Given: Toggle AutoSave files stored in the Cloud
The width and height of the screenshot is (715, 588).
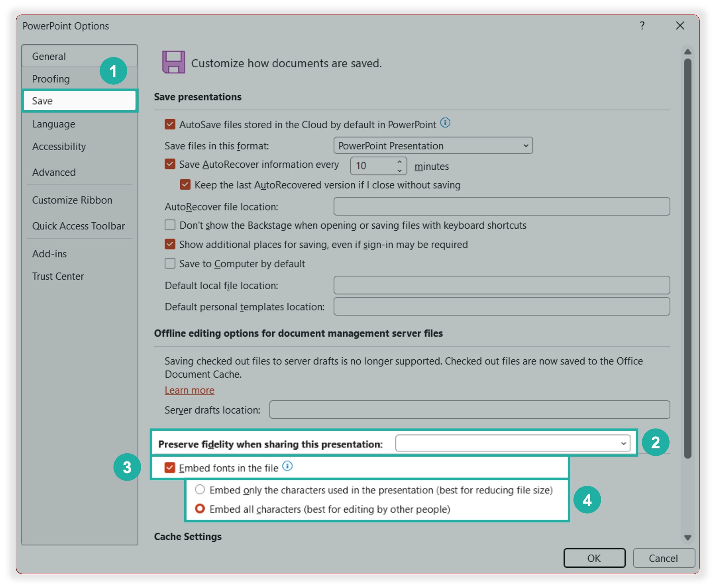Looking at the screenshot, I should point(170,124).
